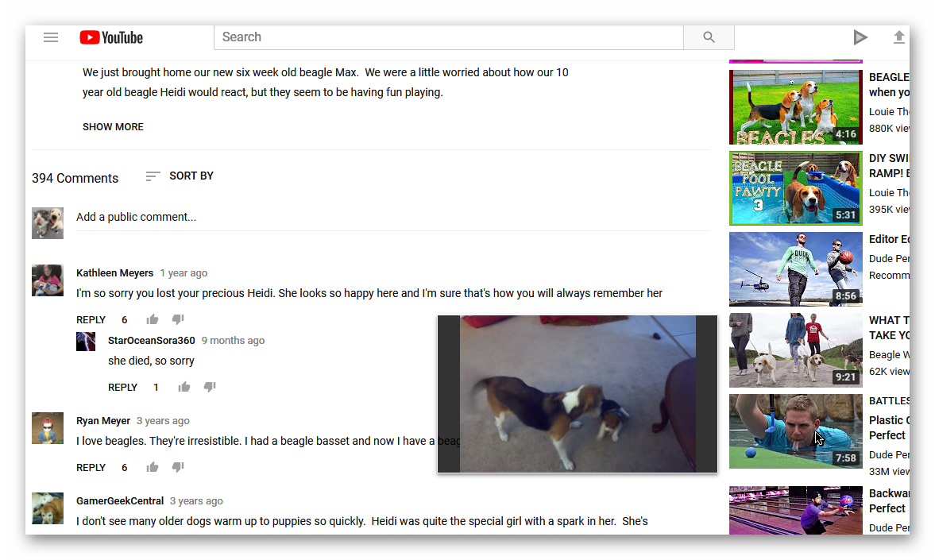Expand description with SHOW MORE
The image size is (935, 560).
[x=113, y=126]
